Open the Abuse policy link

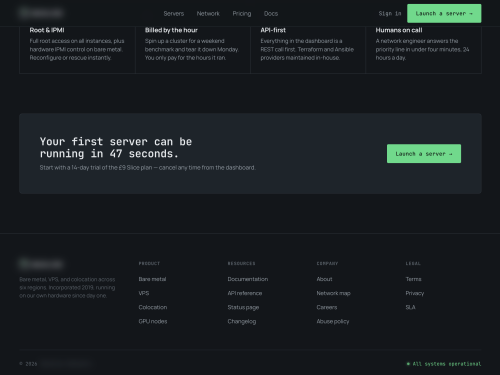coord(333,321)
